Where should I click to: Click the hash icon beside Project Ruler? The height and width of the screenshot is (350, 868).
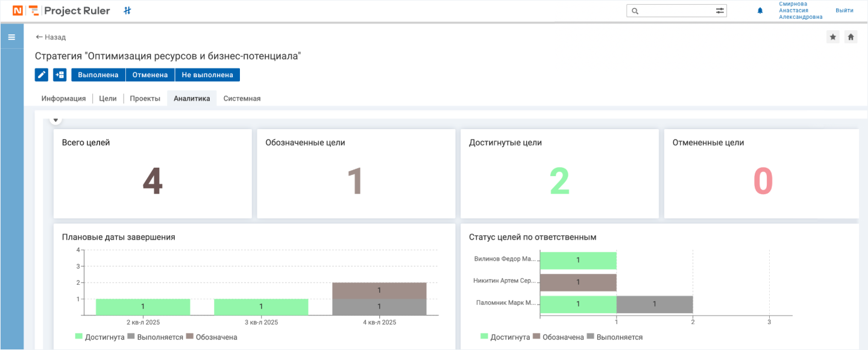coord(127,11)
